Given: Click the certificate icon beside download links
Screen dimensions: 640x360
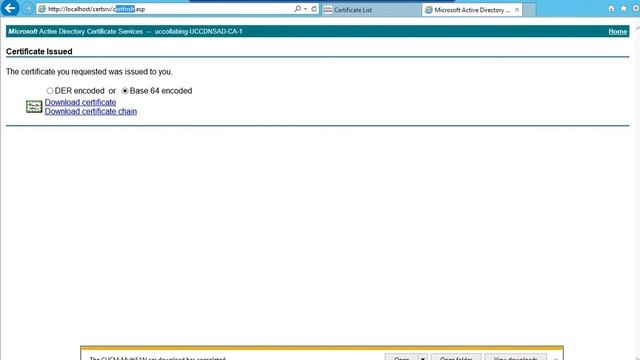Looking at the screenshot, I should (x=34, y=107).
